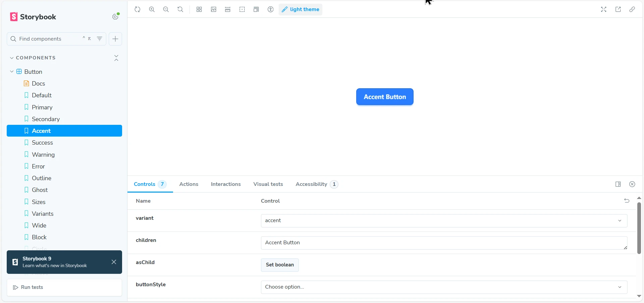Switch to the Interactions tab

tap(226, 184)
